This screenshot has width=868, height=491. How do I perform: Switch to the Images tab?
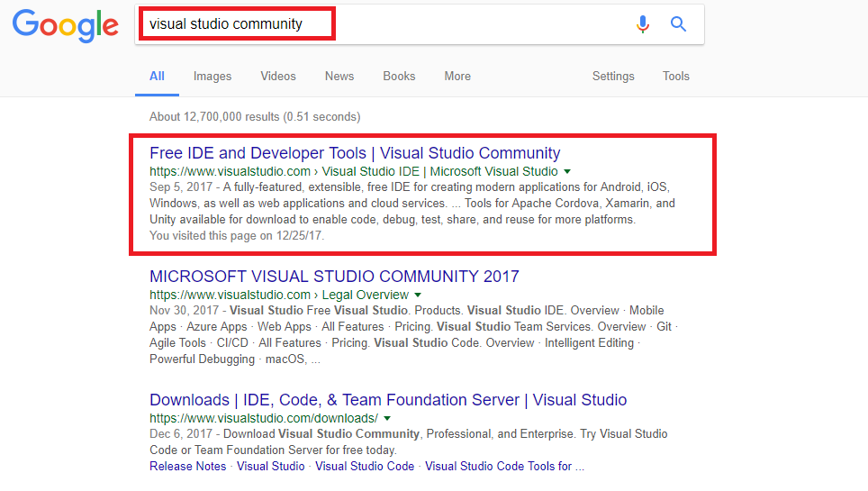point(212,77)
